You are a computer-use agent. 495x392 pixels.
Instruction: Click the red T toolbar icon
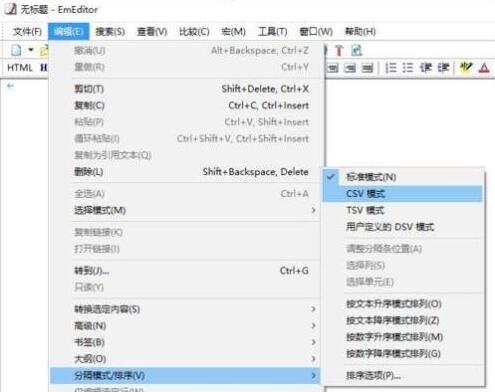pos(339,50)
